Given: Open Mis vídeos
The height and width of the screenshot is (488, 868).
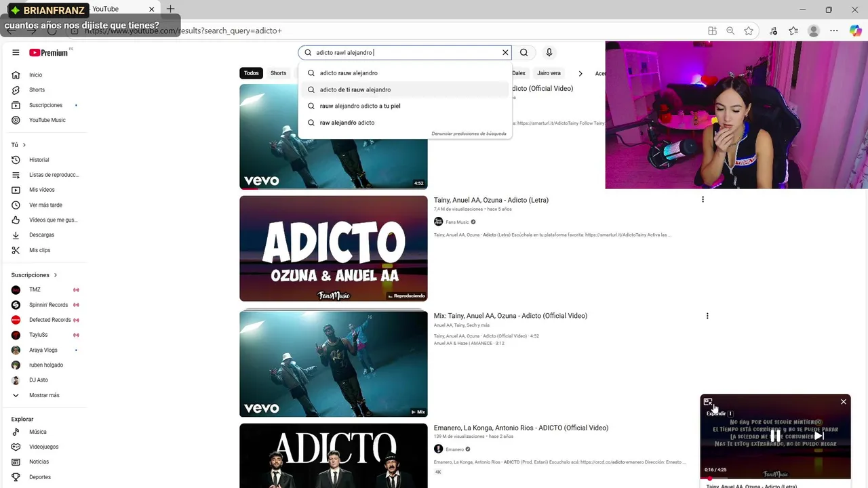Looking at the screenshot, I should click(43, 190).
